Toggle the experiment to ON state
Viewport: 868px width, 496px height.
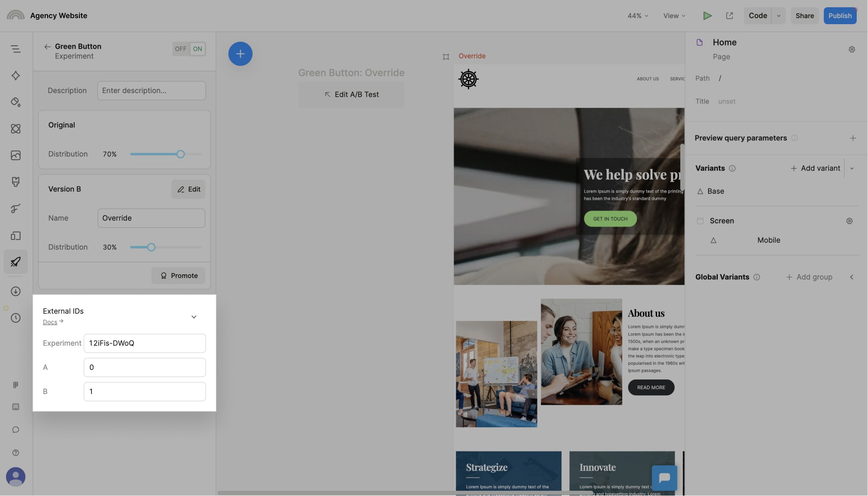[x=197, y=49]
